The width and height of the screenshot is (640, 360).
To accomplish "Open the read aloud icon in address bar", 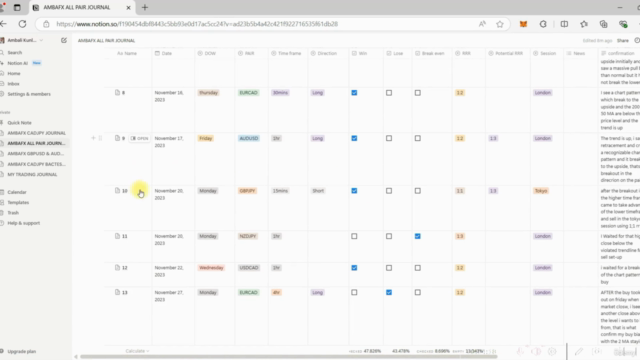I will click(482, 24).
